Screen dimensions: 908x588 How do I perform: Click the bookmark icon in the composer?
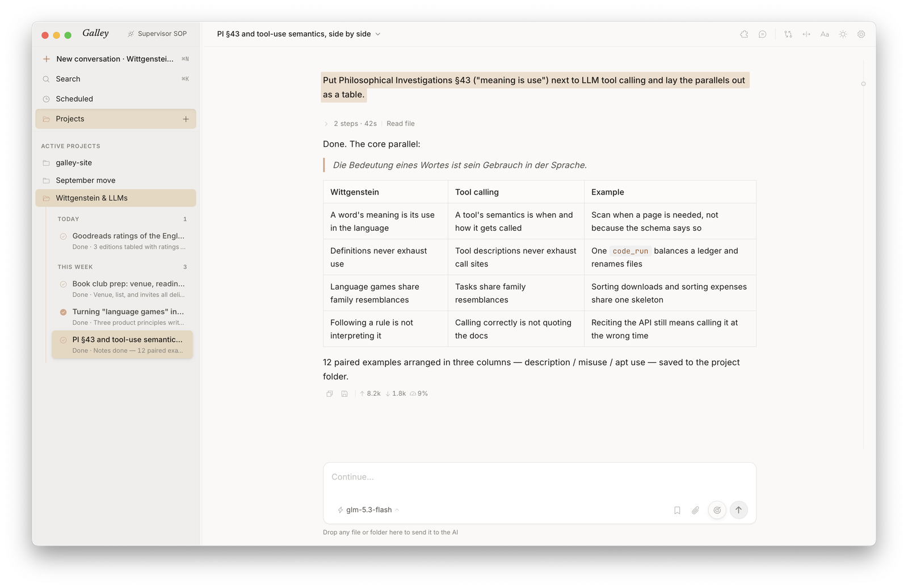pyautogui.click(x=677, y=510)
